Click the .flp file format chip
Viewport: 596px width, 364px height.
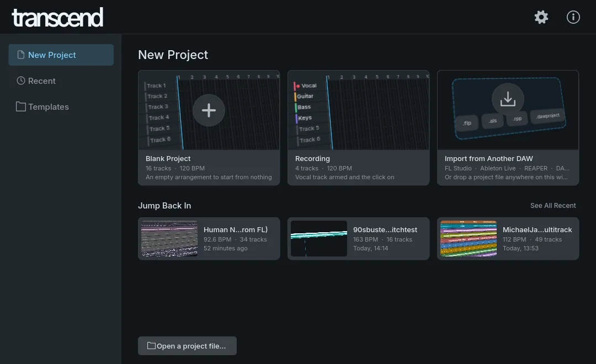(467, 123)
